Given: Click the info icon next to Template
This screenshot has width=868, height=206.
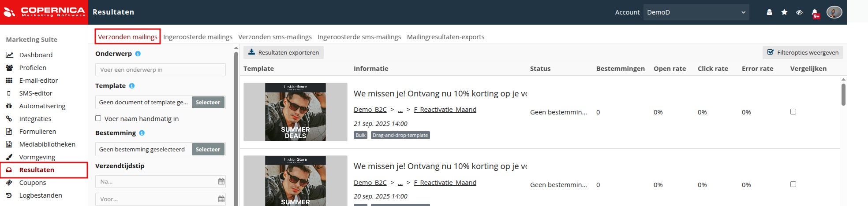Looking at the screenshot, I should tap(131, 86).
